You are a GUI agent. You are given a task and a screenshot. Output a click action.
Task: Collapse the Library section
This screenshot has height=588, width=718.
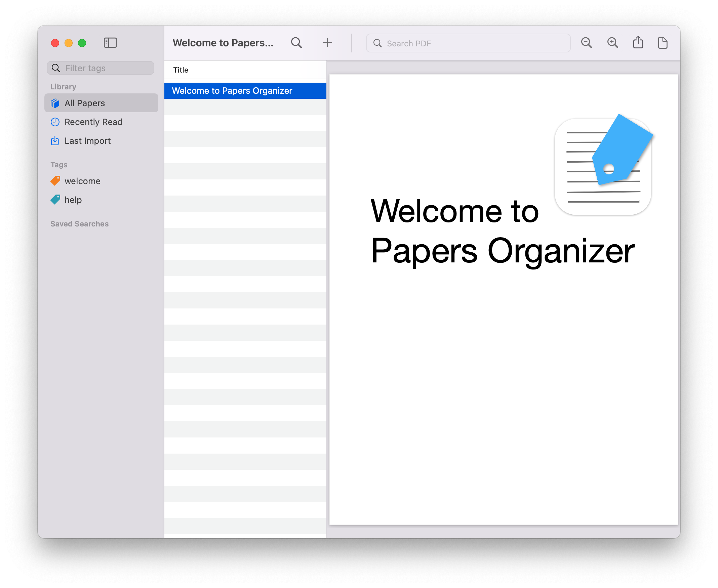point(63,86)
